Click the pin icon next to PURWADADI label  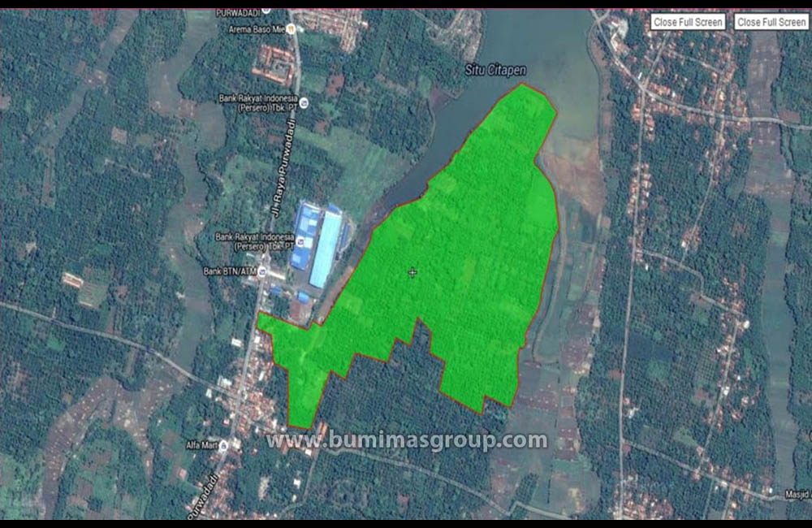(x=266, y=11)
